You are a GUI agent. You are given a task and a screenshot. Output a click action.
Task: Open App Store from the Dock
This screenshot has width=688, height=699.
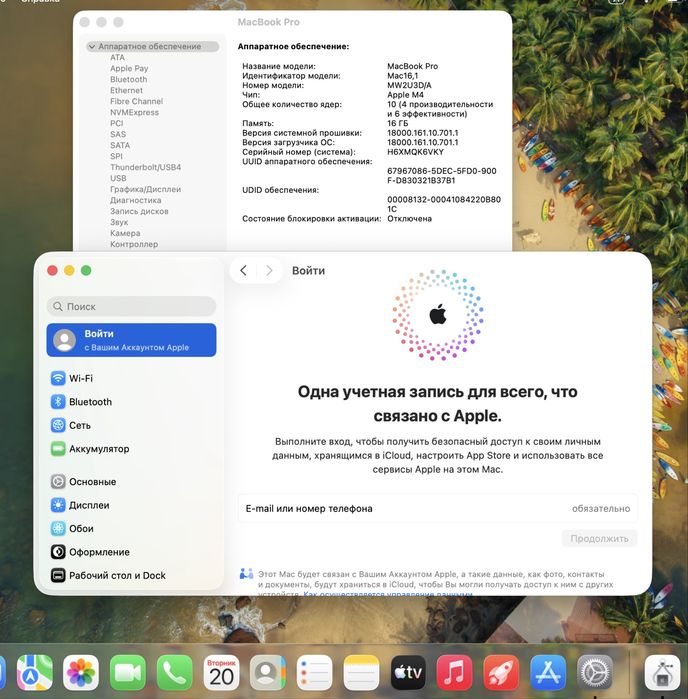point(548,673)
